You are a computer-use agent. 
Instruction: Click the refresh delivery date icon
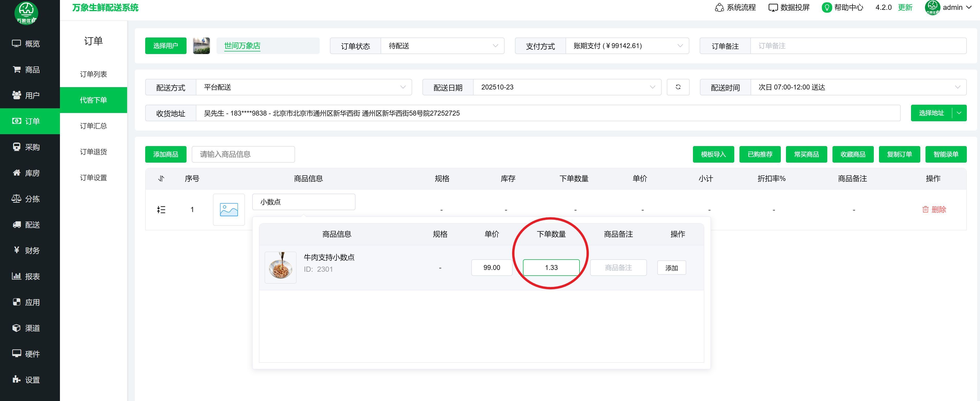[678, 87]
